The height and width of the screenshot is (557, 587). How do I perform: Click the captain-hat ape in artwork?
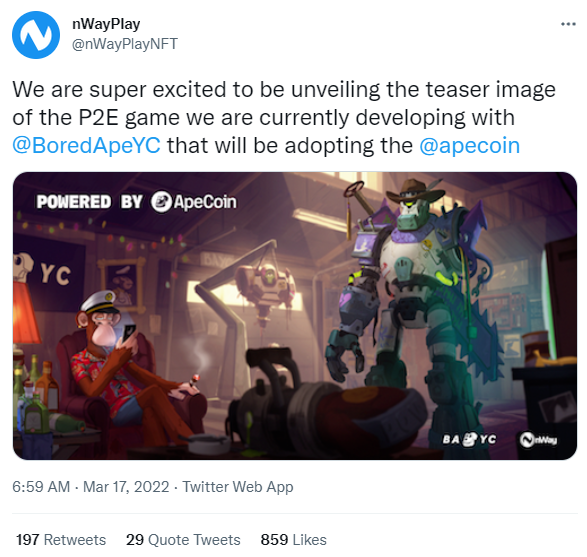[127, 367]
